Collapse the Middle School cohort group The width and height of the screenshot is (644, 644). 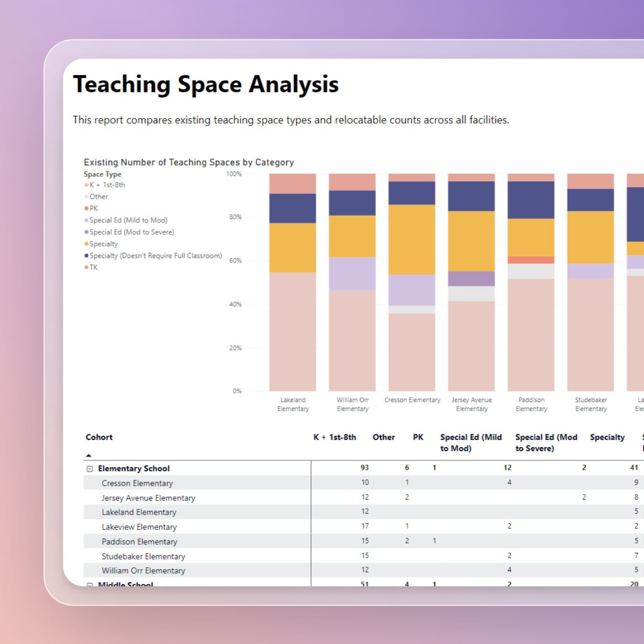pyautogui.click(x=90, y=584)
